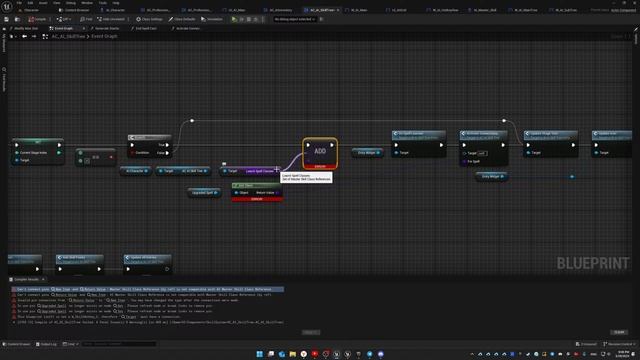Click the Unreal Engine logo icon
This screenshot has width=640, height=360.
(x=7, y=7)
